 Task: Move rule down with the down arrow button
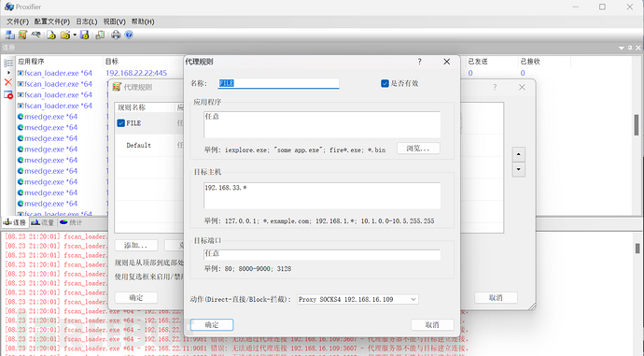pos(518,169)
